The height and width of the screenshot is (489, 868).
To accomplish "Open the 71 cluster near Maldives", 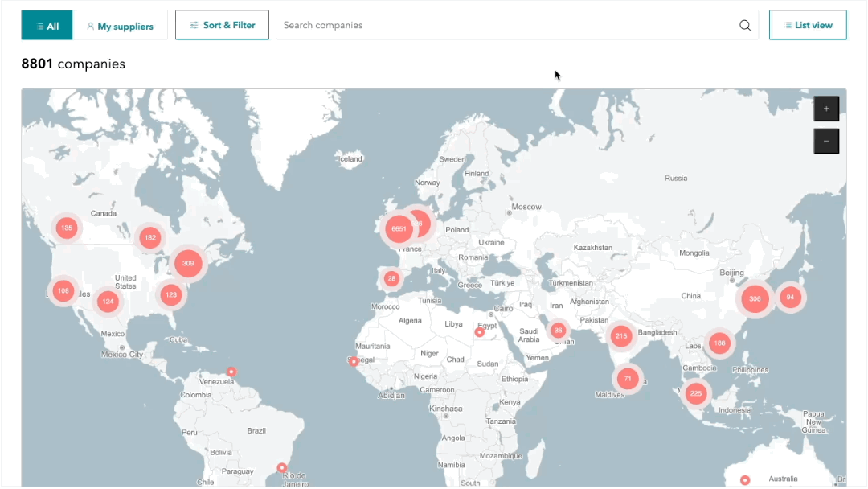I will tap(628, 379).
